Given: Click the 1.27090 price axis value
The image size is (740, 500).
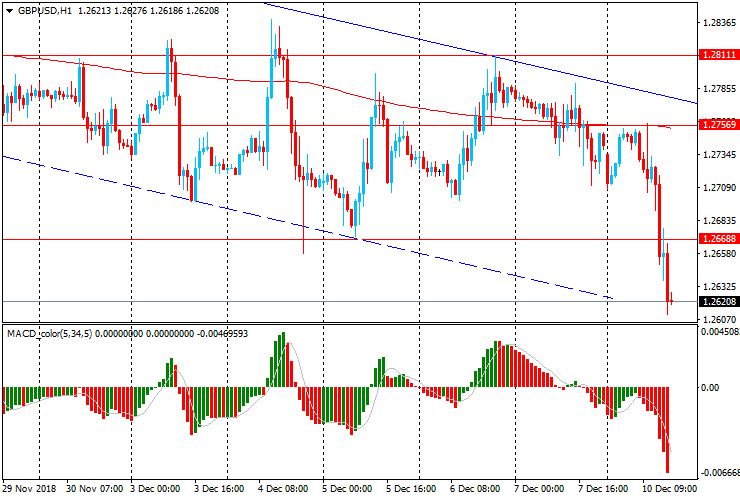Looking at the screenshot, I should coord(719,187).
